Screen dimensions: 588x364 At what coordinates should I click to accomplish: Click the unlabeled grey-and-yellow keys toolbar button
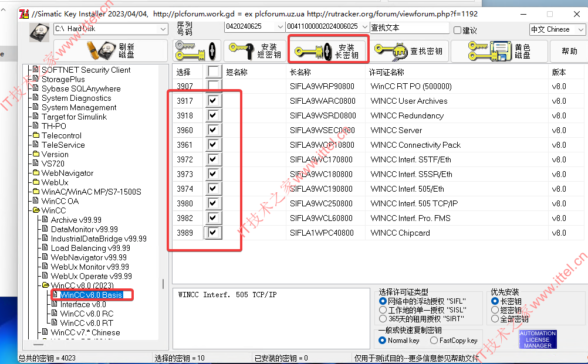point(195,50)
